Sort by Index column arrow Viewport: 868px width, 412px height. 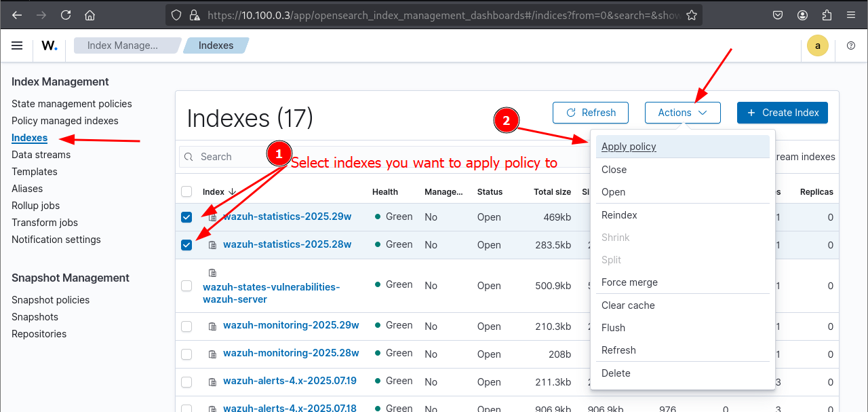point(233,192)
